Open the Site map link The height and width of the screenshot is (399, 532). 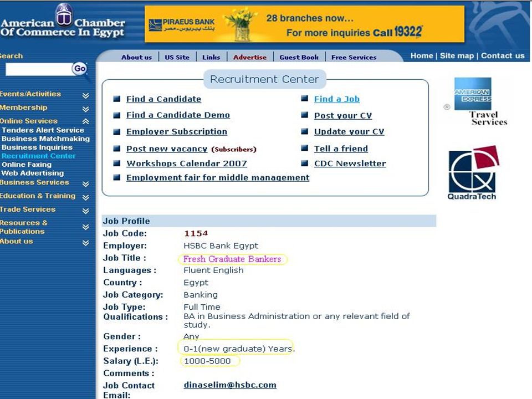coord(457,55)
